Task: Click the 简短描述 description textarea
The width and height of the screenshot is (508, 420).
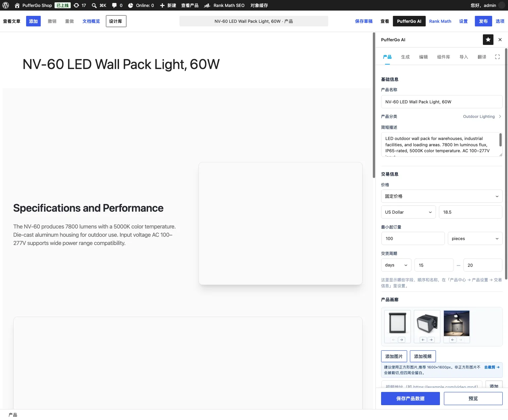Action: [x=442, y=145]
